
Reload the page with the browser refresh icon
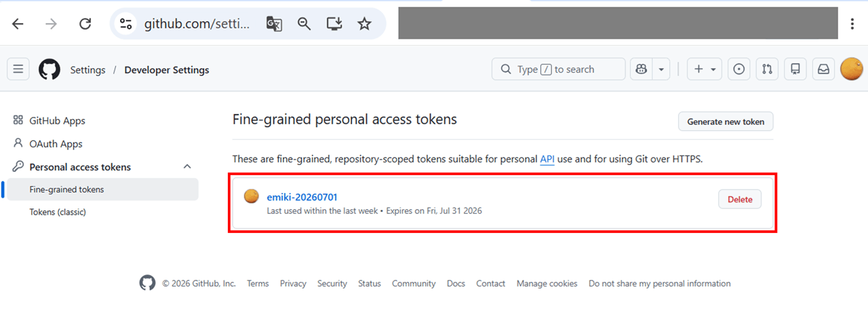tap(85, 24)
